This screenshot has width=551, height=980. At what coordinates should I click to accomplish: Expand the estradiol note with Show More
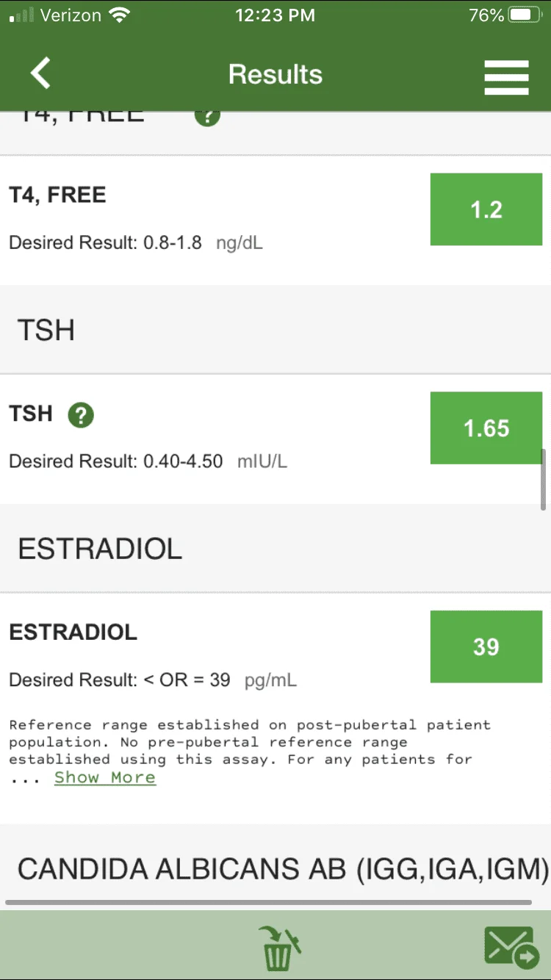[x=105, y=777]
